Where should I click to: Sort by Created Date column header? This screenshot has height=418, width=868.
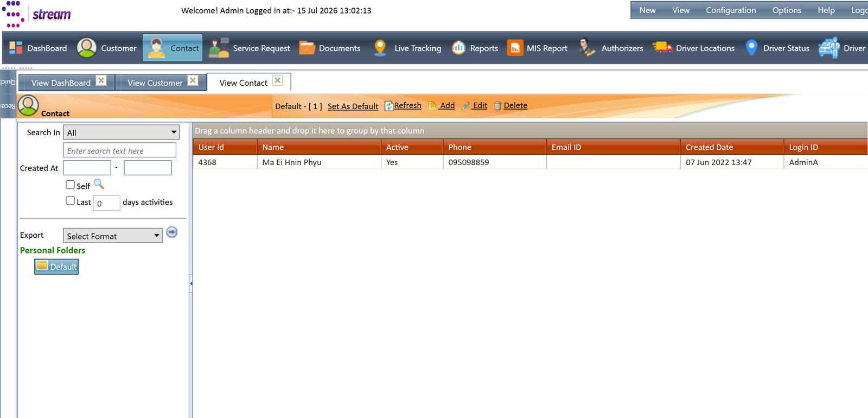tap(732, 147)
